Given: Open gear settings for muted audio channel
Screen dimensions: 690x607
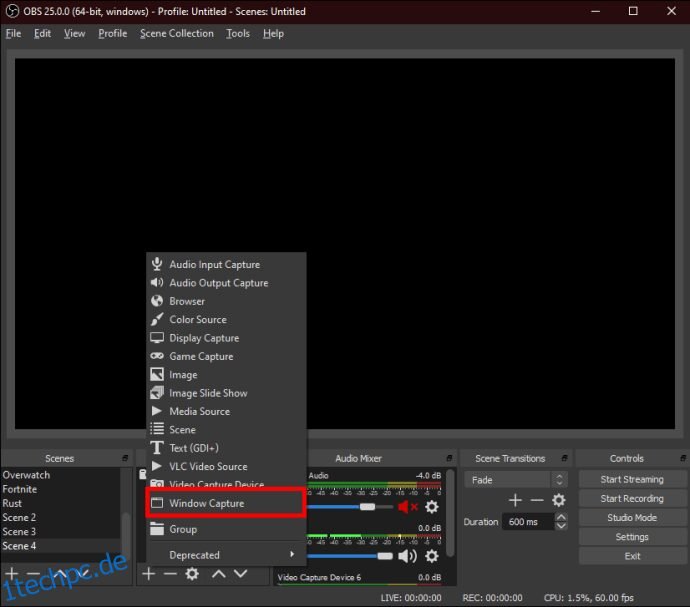Looking at the screenshot, I should tap(432, 507).
